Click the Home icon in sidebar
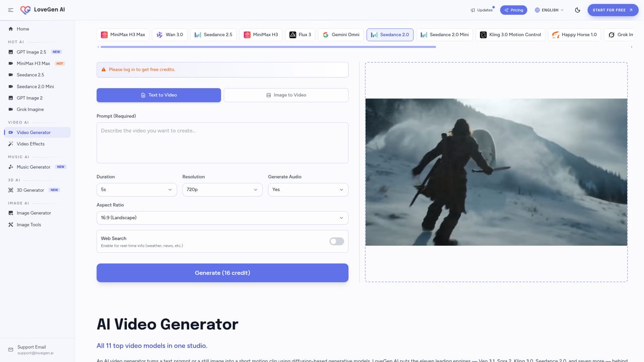The height and width of the screenshot is (362, 644). (11, 29)
